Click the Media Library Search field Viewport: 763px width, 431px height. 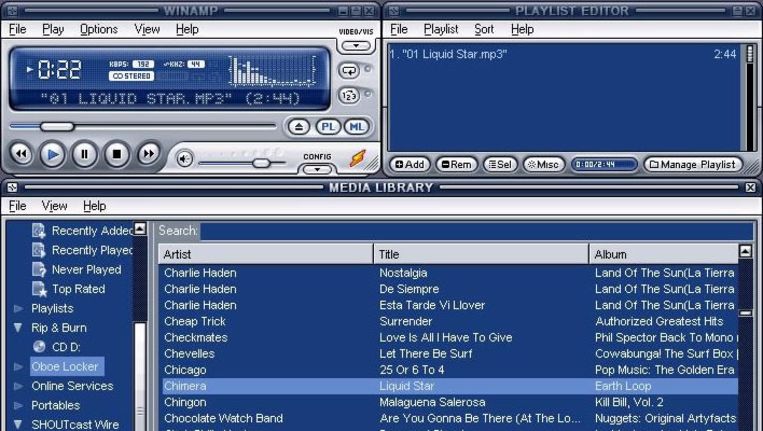point(476,231)
